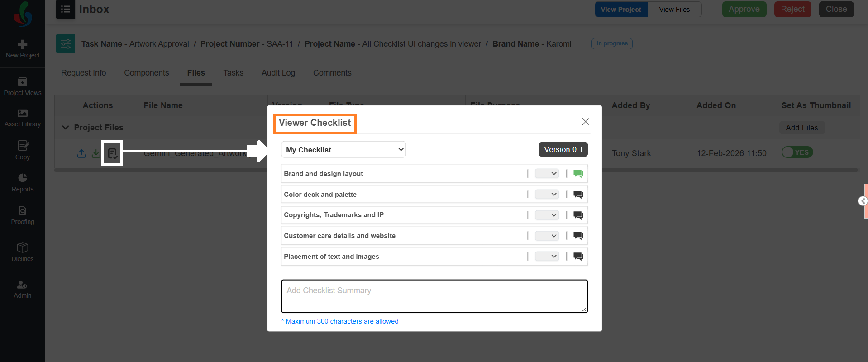Click the Inbox list menu icon
Image resolution: width=868 pixels, height=362 pixels.
click(x=66, y=10)
